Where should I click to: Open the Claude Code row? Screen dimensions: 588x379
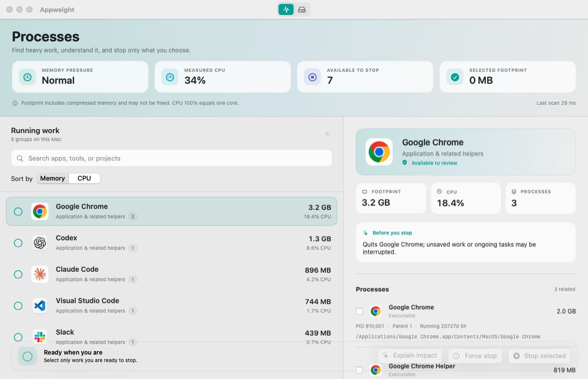click(171, 274)
